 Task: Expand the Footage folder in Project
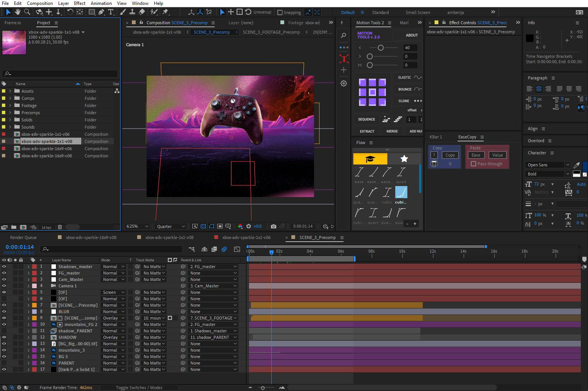(10, 106)
